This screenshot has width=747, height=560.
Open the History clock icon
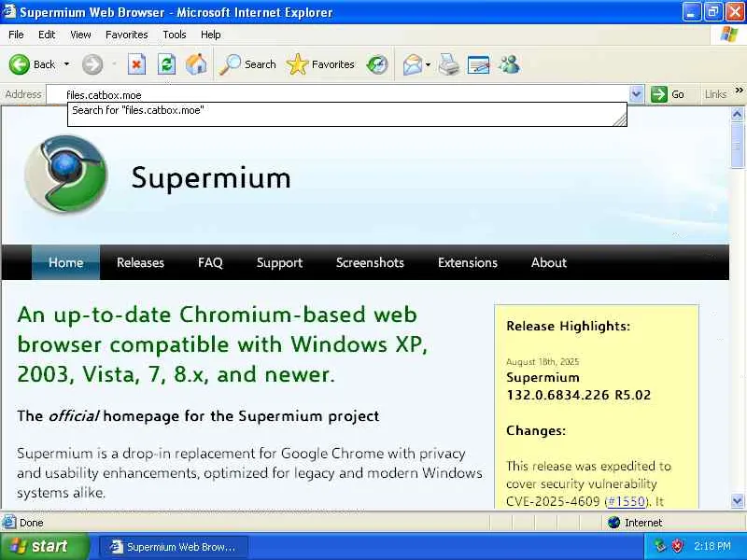click(x=377, y=64)
